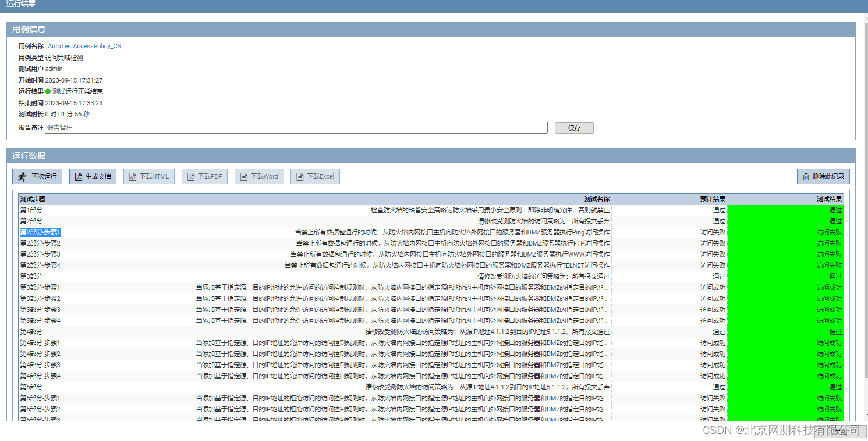This screenshot has width=868, height=441.
Task: Click the 预计结果 column header
Action: click(x=713, y=199)
